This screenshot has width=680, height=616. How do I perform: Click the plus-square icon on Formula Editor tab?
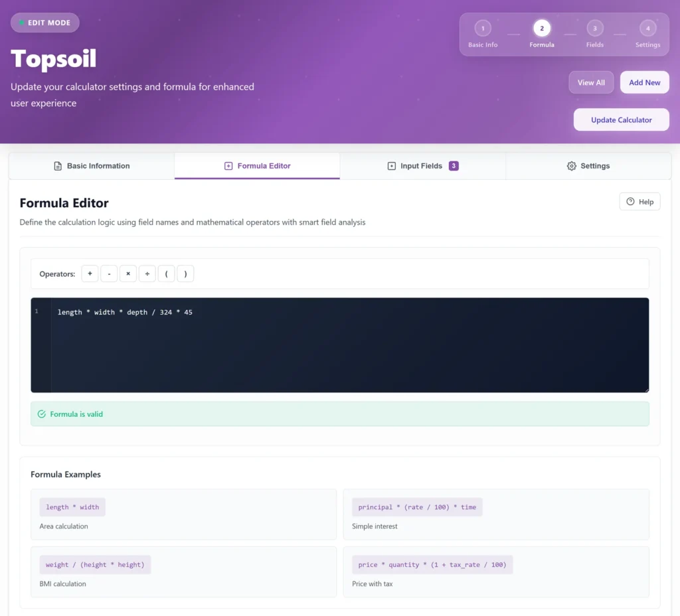pos(228,166)
